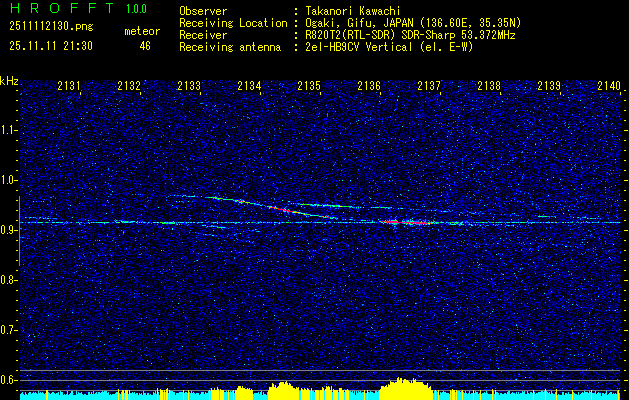Viewport: 629px width, 400px height.
Task: Click receiver text R820T2(RTL-SDR) SDR-Sharp 53.372MHz
Action: 410,35
